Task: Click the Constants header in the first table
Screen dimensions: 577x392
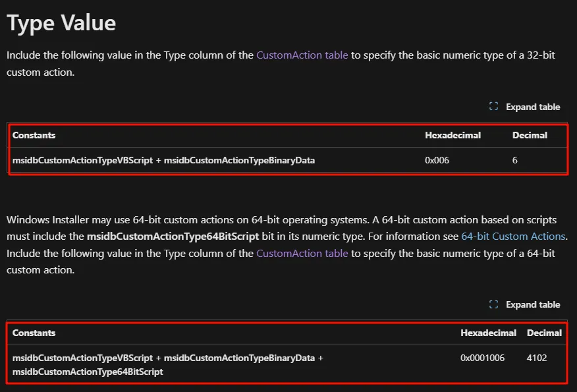Action: pos(34,135)
